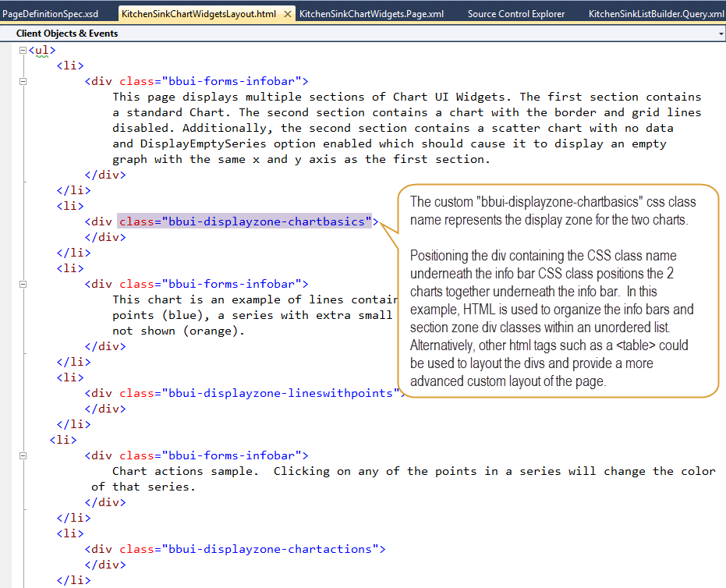This screenshot has width=726, height=588.
Task: Click the 'This chart is an example of lines' line
Action: point(255,300)
